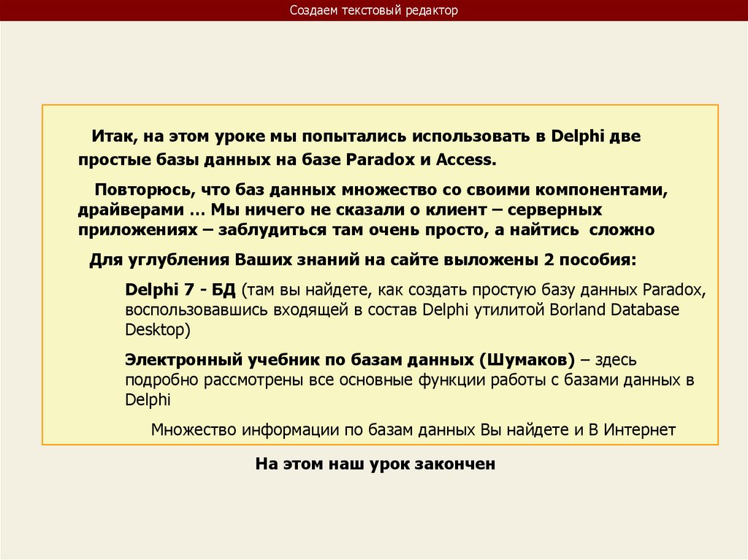This screenshot has width=748, height=560.
Task: Click the lone word 'Delphi' below the Шумаков paragraph
Action: (x=148, y=399)
